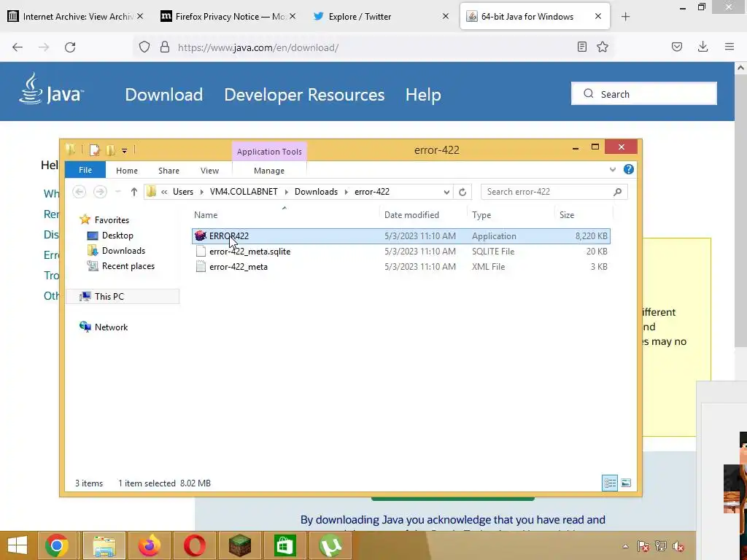747x560 pixels.
Task: Switch to details view layout icon
Action: pyautogui.click(x=610, y=483)
